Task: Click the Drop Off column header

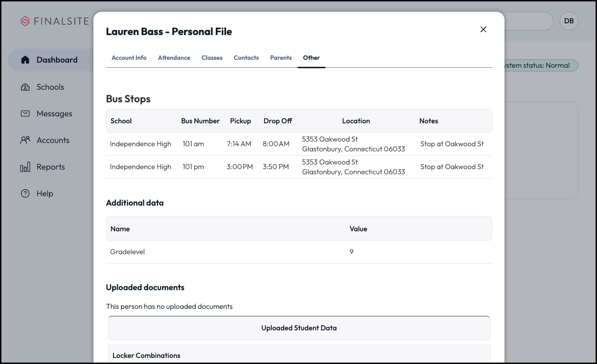Action: point(277,121)
